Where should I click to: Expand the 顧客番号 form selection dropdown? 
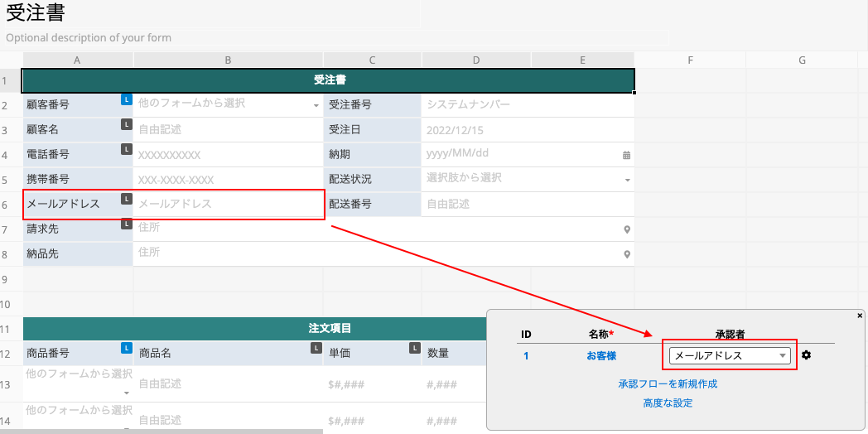coord(316,106)
